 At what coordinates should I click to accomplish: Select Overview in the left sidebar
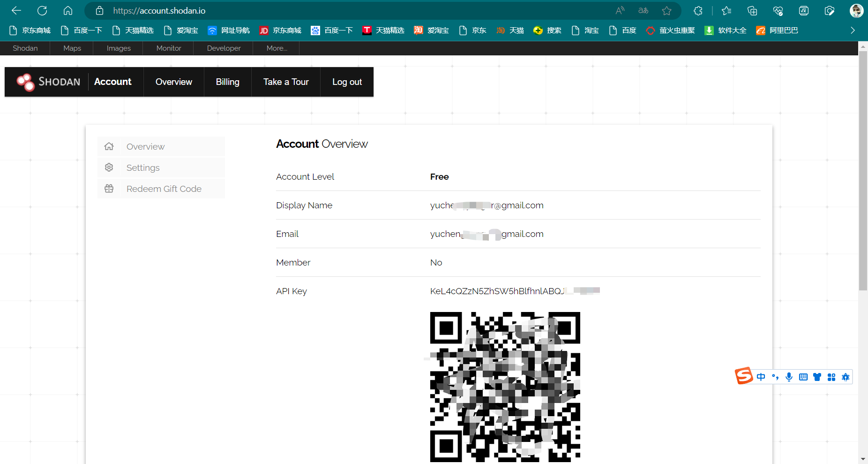(161, 146)
